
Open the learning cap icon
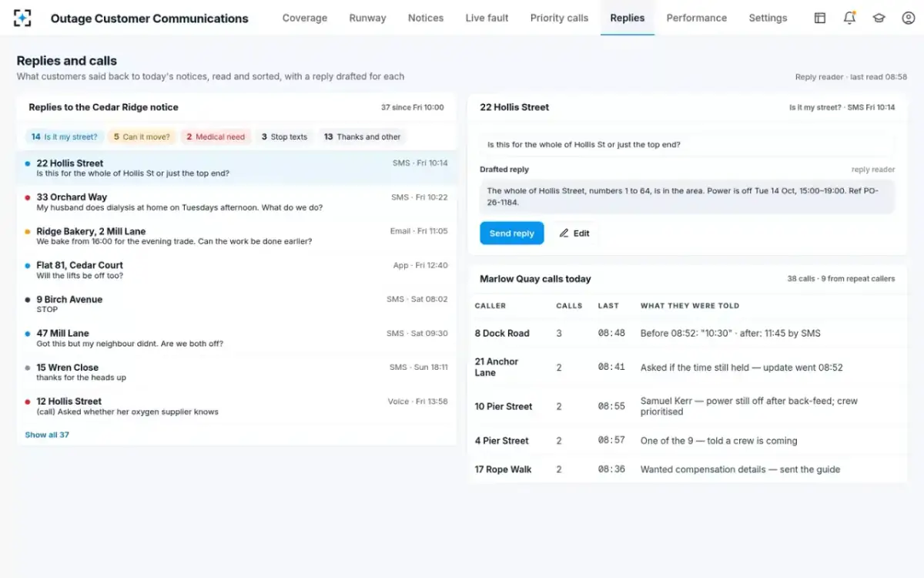click(879, 18)
